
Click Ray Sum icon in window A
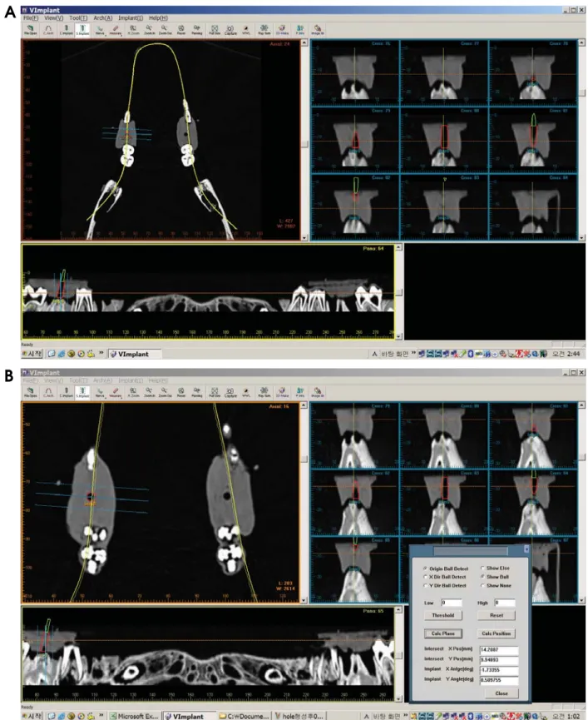point(264,30)
